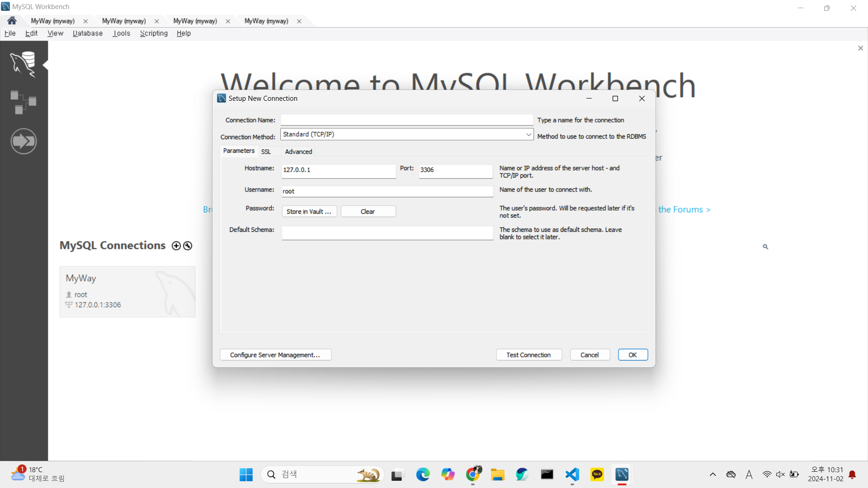Switch to the Advanced tab

298,152
